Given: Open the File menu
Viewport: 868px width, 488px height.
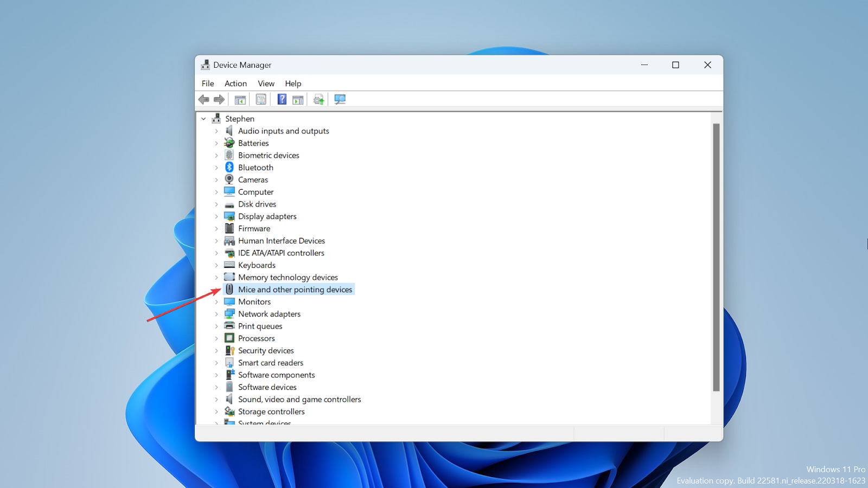Looking at the screenshot, I should (x=208, y=84).
